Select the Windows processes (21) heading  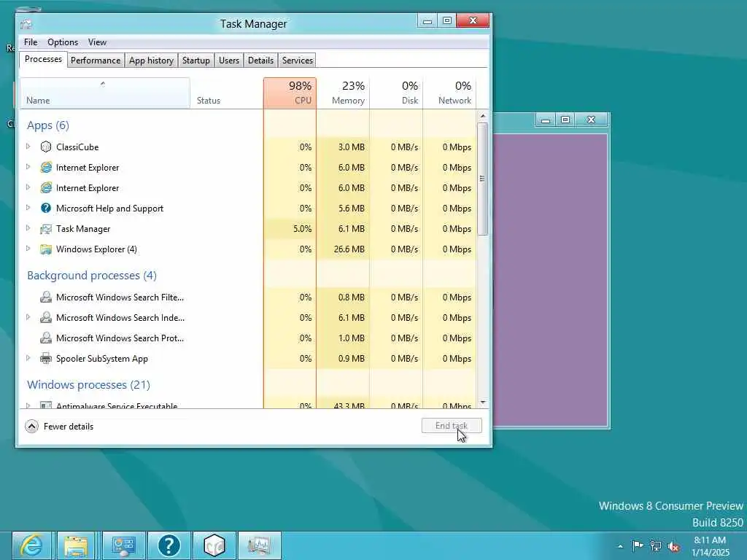[88, 385]
